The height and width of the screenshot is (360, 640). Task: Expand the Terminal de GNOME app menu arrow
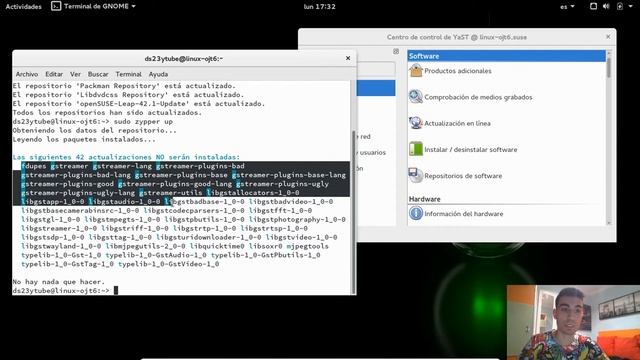[x=133, y=6]
